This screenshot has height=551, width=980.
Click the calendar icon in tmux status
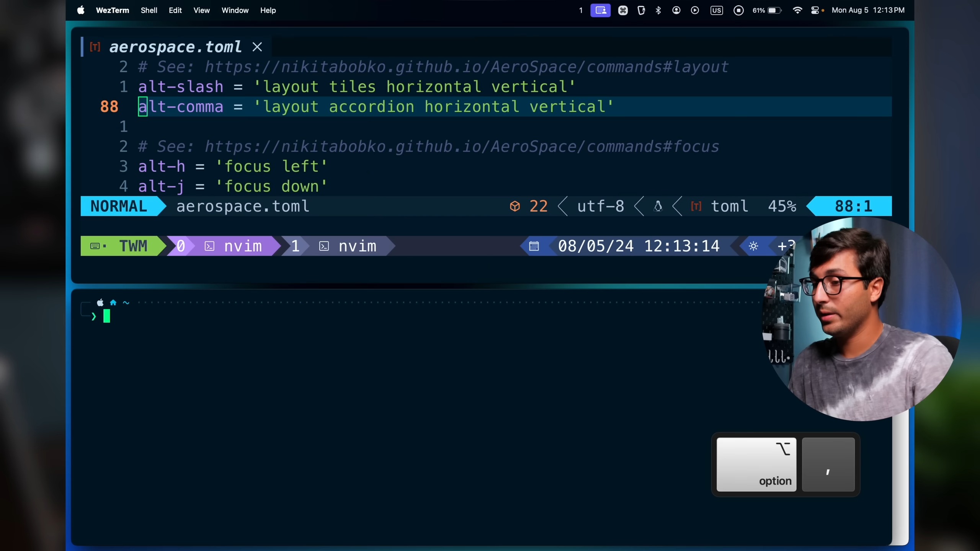534,246
